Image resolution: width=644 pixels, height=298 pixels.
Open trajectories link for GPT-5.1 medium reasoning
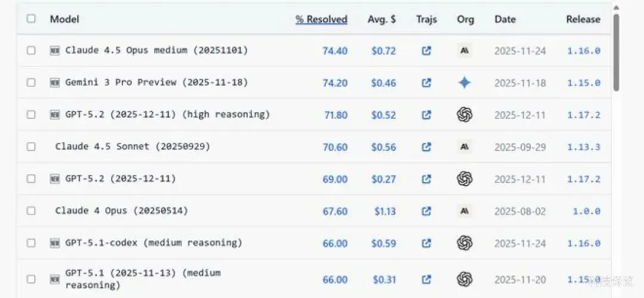[x=426, y=280]
